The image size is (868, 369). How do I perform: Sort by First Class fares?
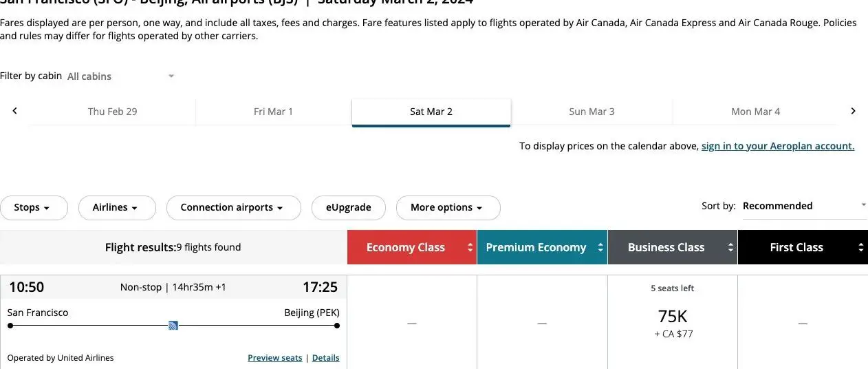[x=802, y=248]
